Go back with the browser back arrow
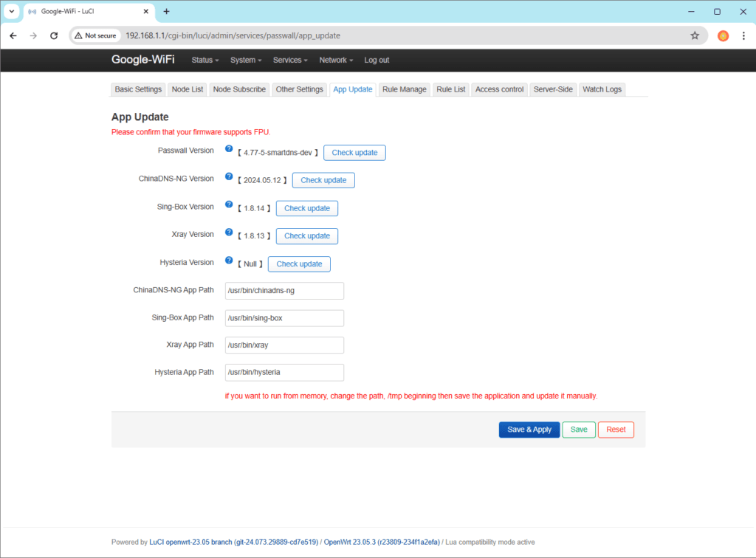The width and height of the screenshot is (756, 558). click(13, 35)
